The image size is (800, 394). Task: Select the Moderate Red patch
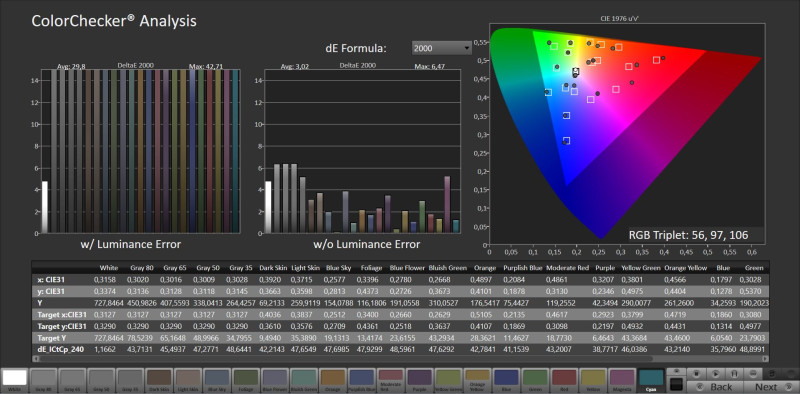point(391,380)
